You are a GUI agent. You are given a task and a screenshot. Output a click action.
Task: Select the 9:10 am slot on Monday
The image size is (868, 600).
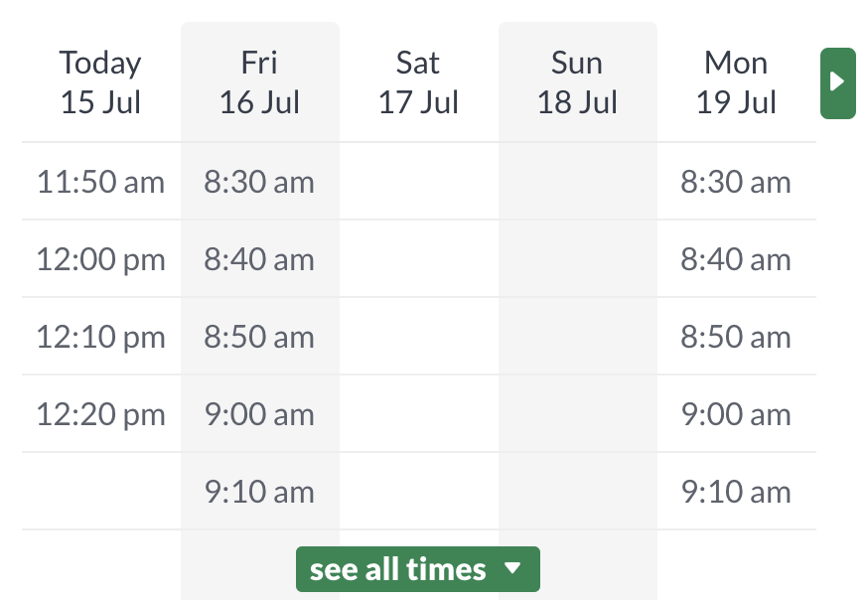736,491
